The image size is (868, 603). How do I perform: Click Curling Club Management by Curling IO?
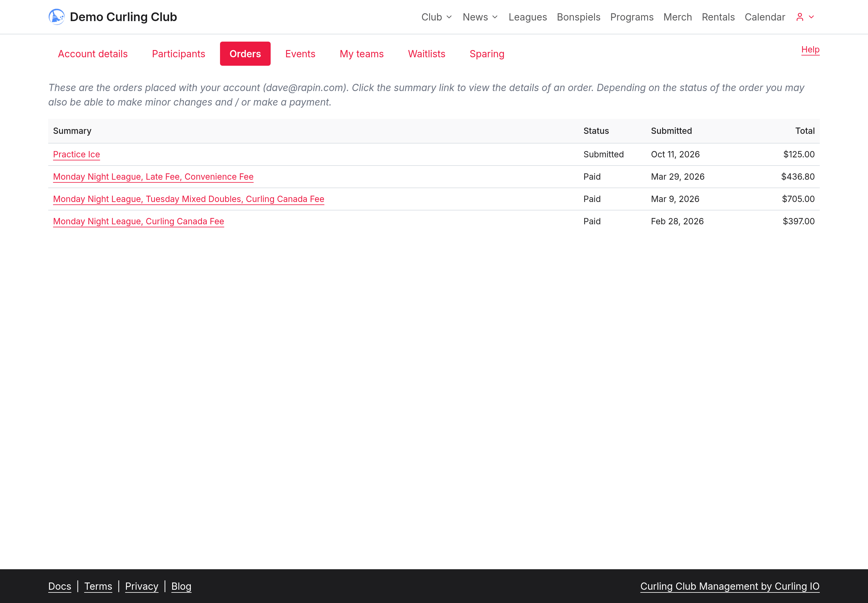pos(730,586)
